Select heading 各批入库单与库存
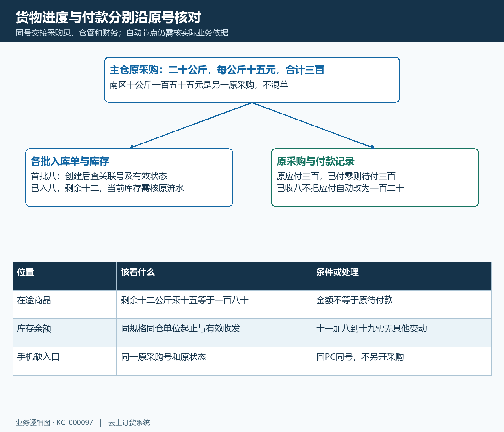The width and height of the screenshot is (504, 432). tap(70, 161)
